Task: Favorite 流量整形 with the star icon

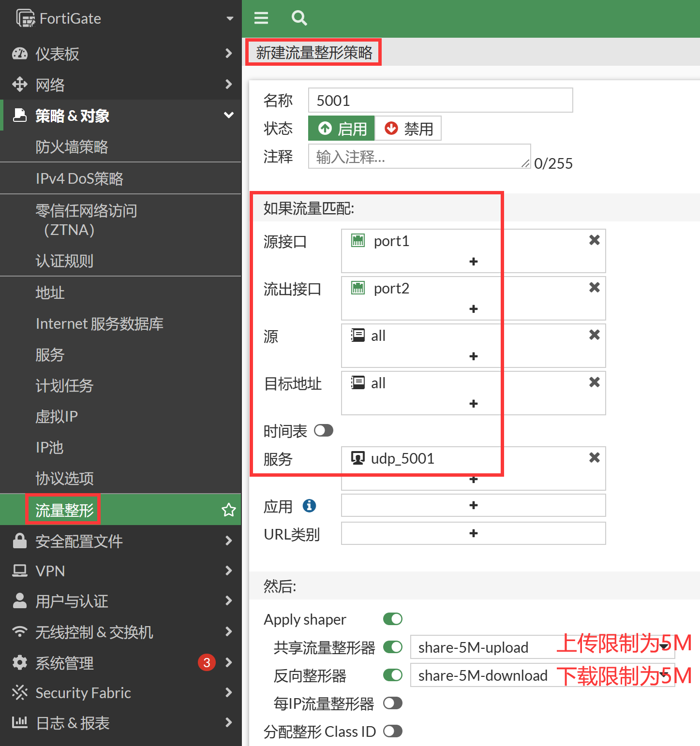Action: pyautogui.click(x=228, y=510)
